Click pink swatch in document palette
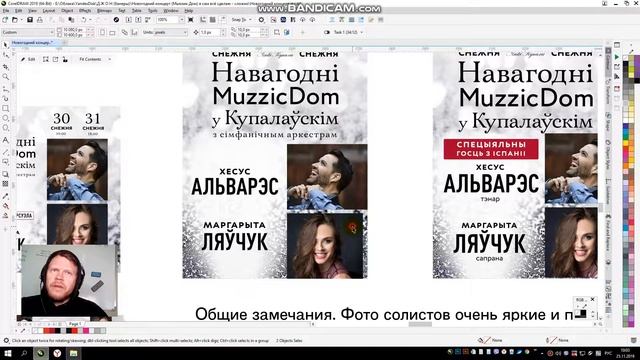This screenshot has height=360, width=640. [x=86, y=331]
